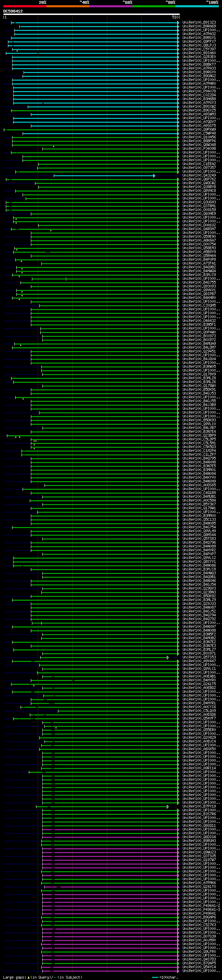This screenshot has width=222, height=980.
Task: Open the UniRef100_A9SGT5 entry
Action: tap(199, 126)
